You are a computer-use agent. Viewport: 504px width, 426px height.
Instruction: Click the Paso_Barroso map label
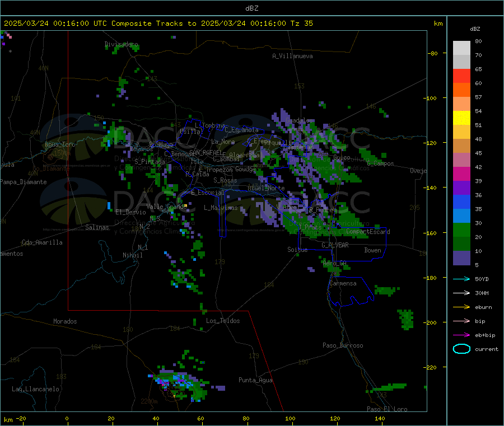[343, 345]
